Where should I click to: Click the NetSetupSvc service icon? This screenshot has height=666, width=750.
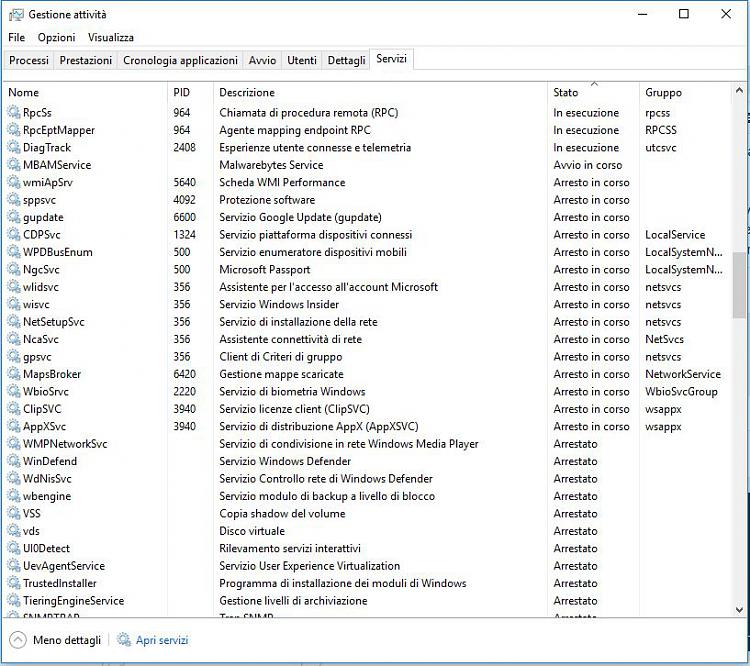click(14, 322)
